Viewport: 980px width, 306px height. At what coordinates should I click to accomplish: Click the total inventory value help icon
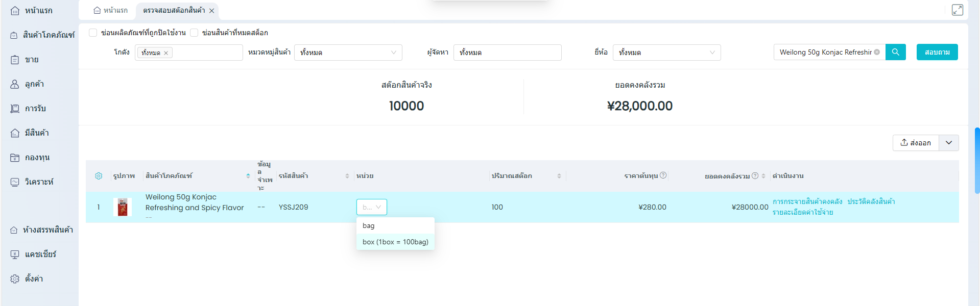(755, 175)
